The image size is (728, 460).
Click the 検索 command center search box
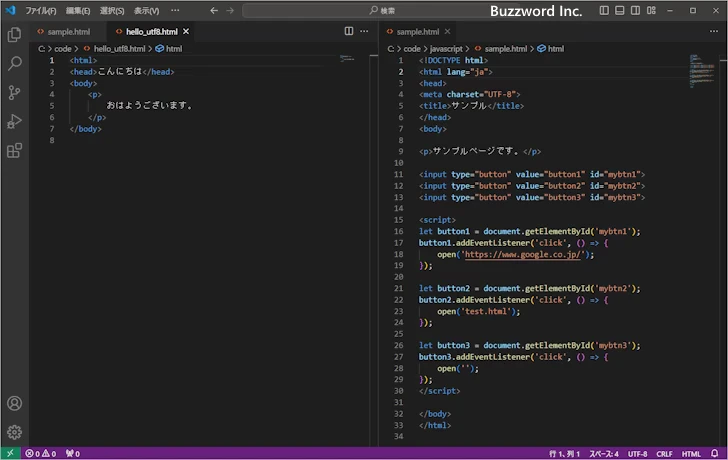[x=385, y=10]
